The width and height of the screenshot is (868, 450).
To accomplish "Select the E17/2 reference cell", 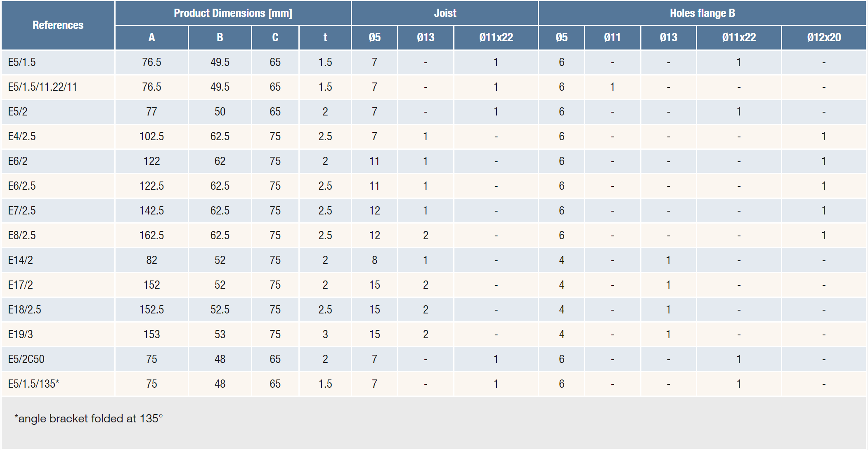I will [21, 285].
